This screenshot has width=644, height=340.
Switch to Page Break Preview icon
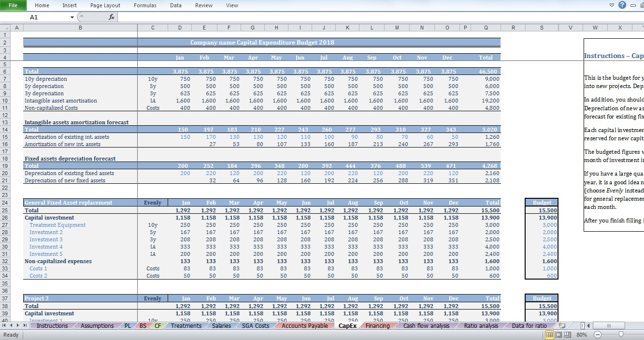point(567,335)
